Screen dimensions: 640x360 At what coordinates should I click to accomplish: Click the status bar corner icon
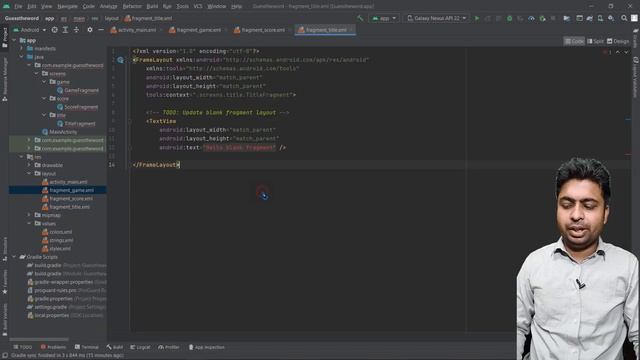tap(4, 356)
